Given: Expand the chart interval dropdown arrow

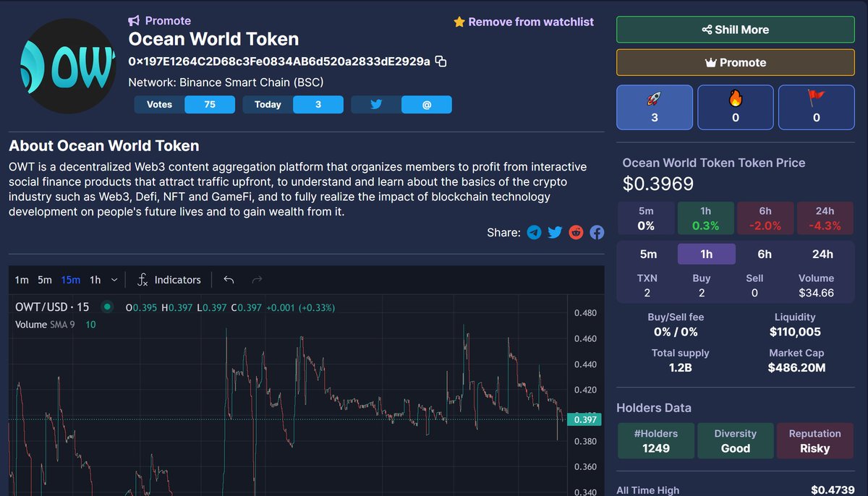Looking at the screenshot, I should (x=115, y=280).
